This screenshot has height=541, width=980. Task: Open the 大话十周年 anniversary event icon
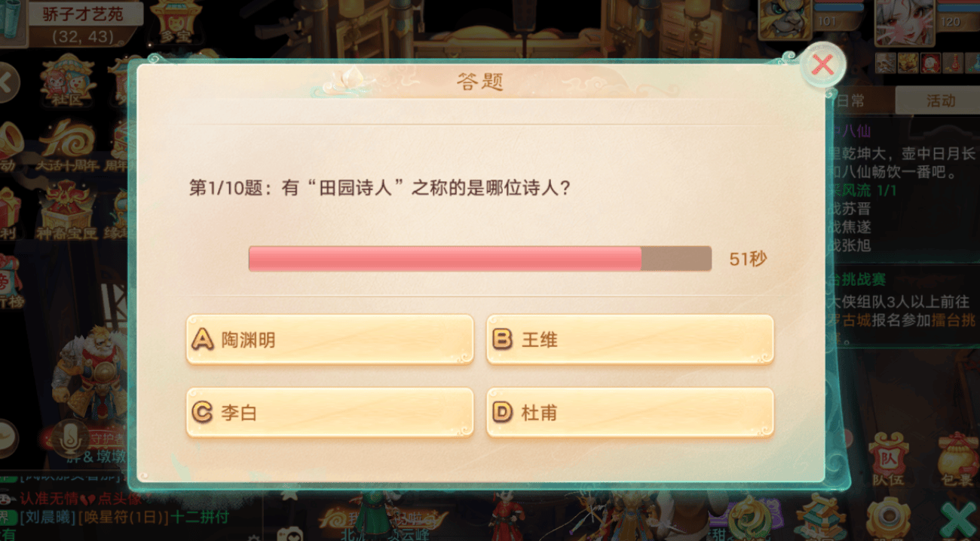click(68, 145)
